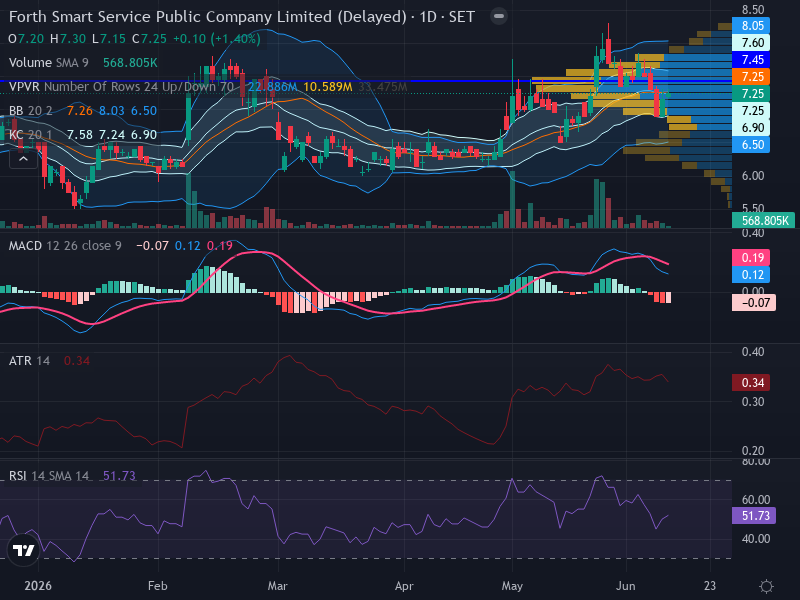Click the 2026 year on time axis

point(38,586)
